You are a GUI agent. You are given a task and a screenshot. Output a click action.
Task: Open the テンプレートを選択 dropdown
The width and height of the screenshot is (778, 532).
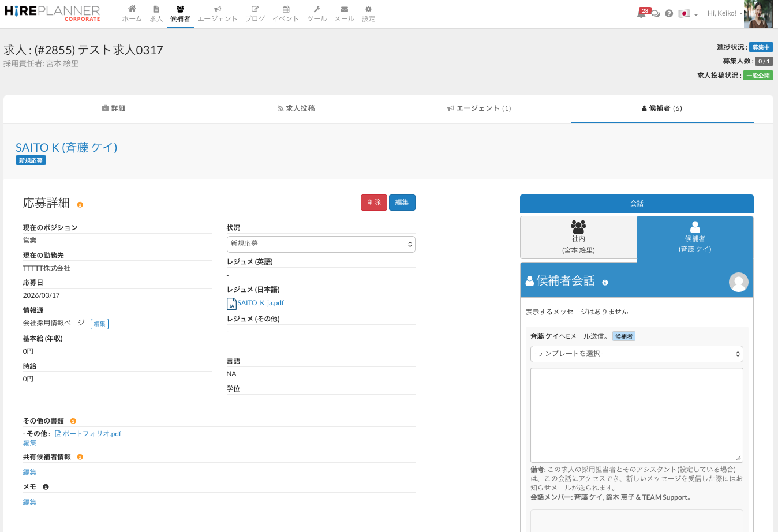pyautogui.click(x=637, y=354)
